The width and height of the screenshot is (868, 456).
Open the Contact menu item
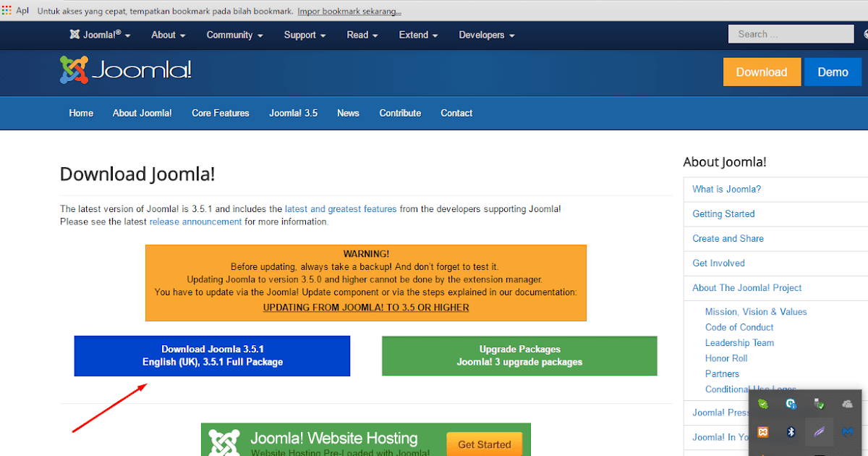click(x=456, y=113)
